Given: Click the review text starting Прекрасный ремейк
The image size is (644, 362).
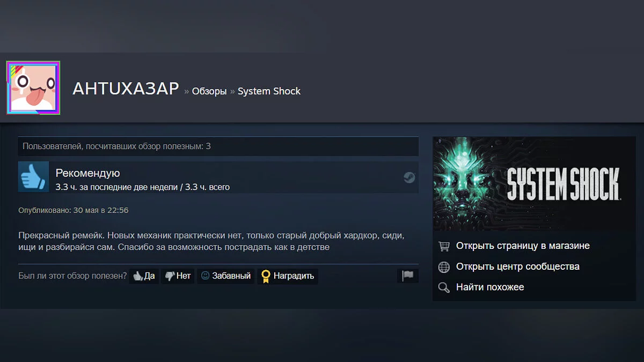Looking at the screenshot, I should click(211, 241).
